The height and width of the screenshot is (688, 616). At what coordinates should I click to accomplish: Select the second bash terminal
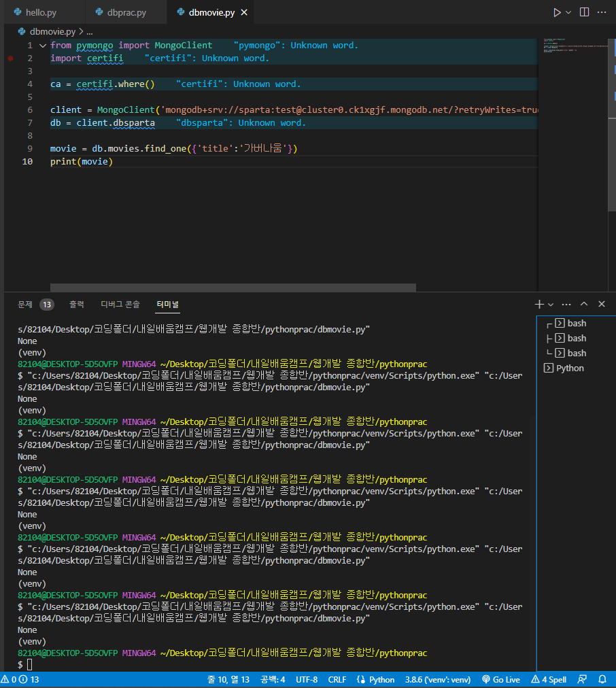pyautogui.click(x=576, y=339)
